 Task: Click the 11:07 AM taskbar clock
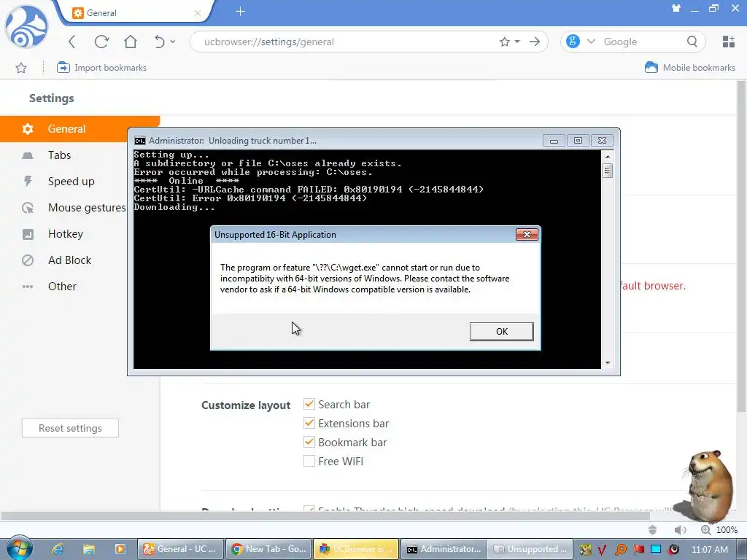click(709, 550)
